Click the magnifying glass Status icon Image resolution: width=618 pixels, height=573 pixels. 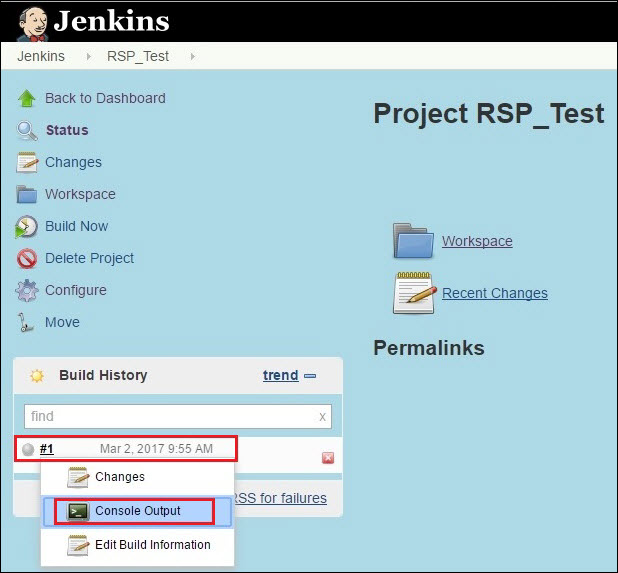pos(27,131)
